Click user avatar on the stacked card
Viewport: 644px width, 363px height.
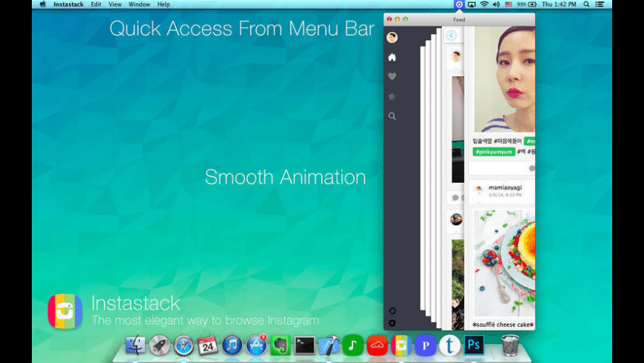[455, 56]
